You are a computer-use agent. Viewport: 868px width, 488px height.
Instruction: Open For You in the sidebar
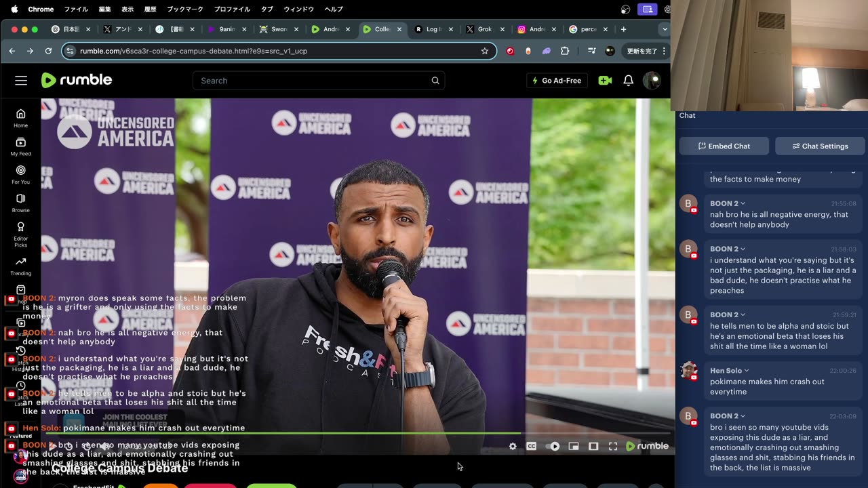click(21, 175)
